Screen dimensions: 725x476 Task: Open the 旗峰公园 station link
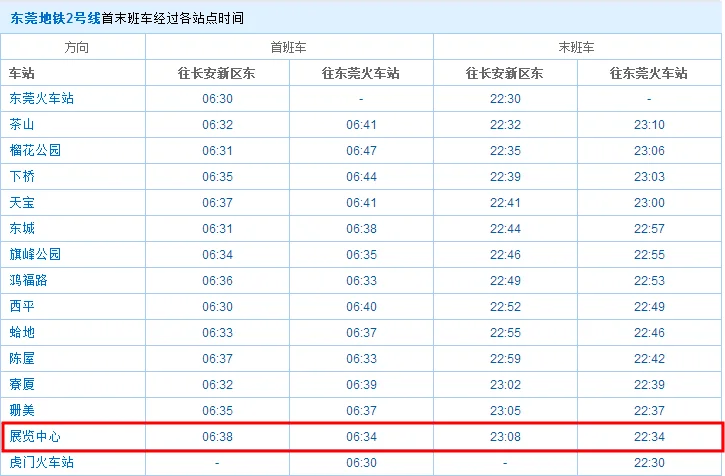pos(35,254)
